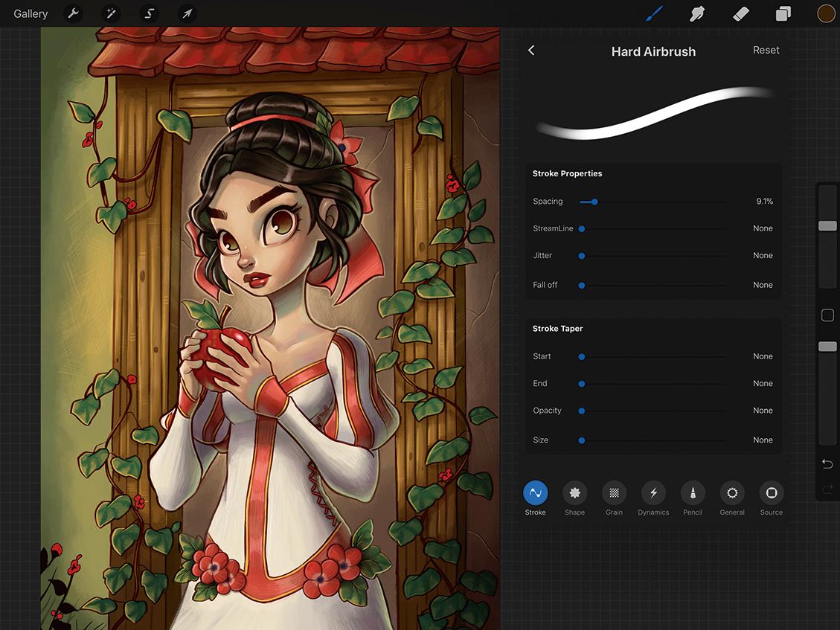The height and width of the screenshot is (630, 840).
Task: Open the Adjustments magic wand menu
Action: pyautogui.click(x=111, y=13)
